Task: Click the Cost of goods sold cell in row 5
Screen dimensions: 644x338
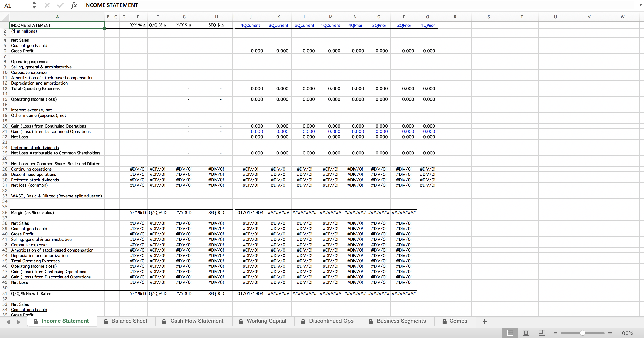Action: point(57,45)
